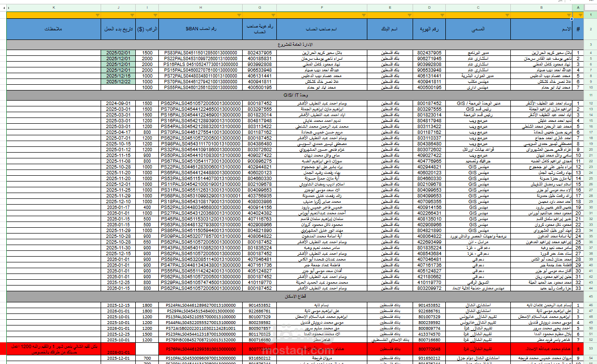Select column F by its letter header

pos(322,7)
